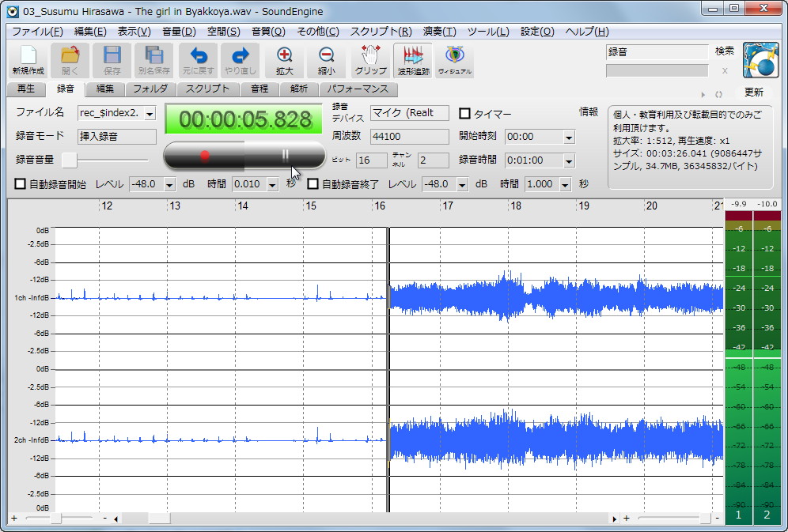
Task: Switch to the 再生 tab
Action: pos(26,89)
